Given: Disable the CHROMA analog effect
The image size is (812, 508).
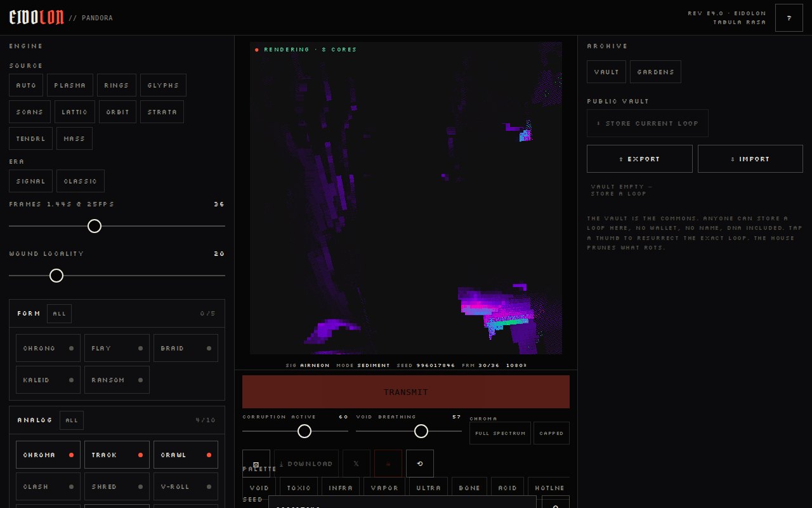Looking at the screenshot, I should pyautogui.click(x=48, y=455).
